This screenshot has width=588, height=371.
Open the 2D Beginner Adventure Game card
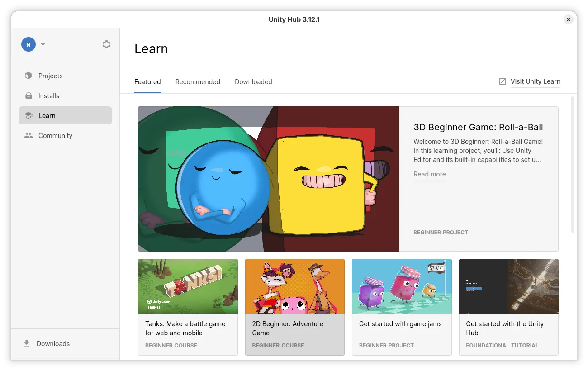coord(294,307)
